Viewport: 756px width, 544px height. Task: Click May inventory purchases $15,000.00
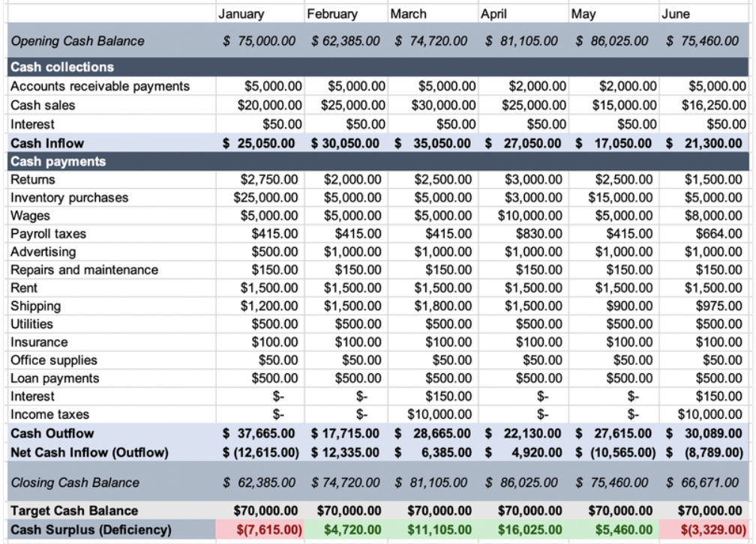tap(620, 198)
